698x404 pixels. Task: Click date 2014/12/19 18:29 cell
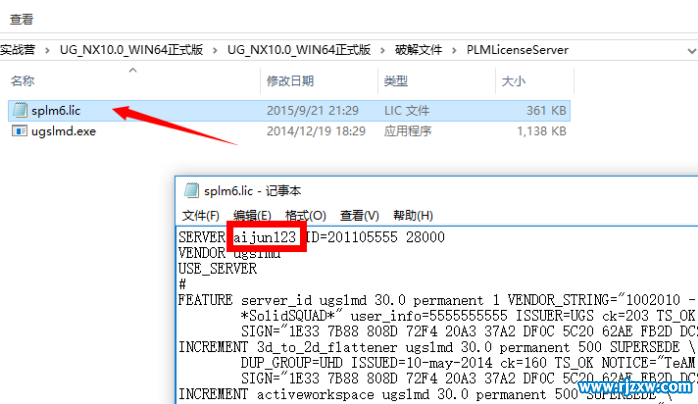(316, 131)
